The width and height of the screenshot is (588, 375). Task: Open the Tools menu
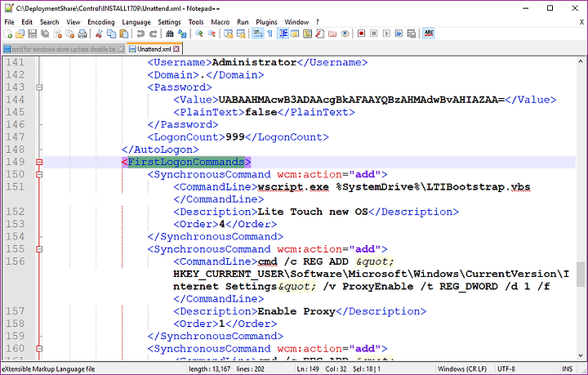point(196,22)
